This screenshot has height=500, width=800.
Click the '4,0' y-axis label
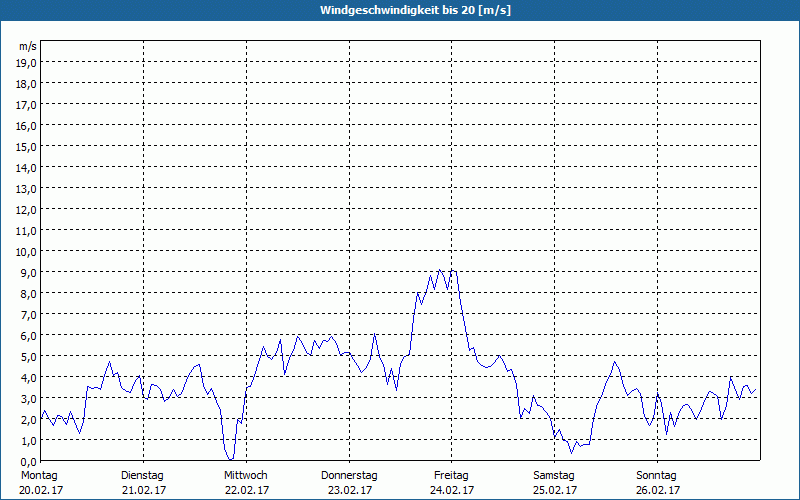[29, 378]
